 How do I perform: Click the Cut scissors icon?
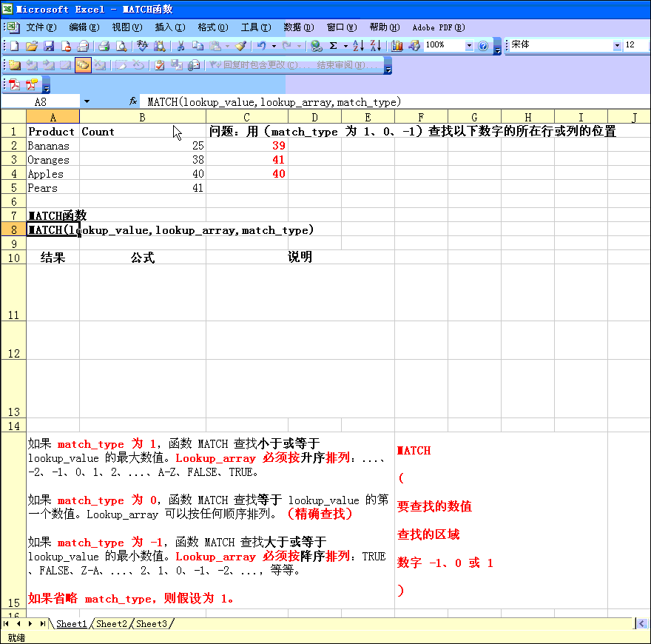coord(179,46)
